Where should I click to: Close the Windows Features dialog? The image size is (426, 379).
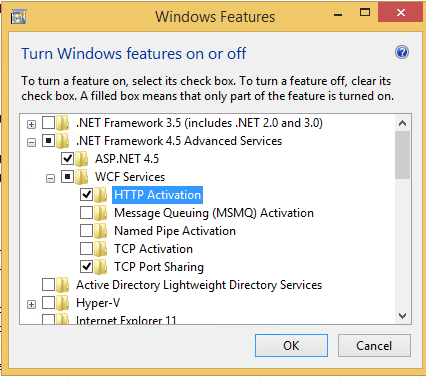click(x=401, y=13)
